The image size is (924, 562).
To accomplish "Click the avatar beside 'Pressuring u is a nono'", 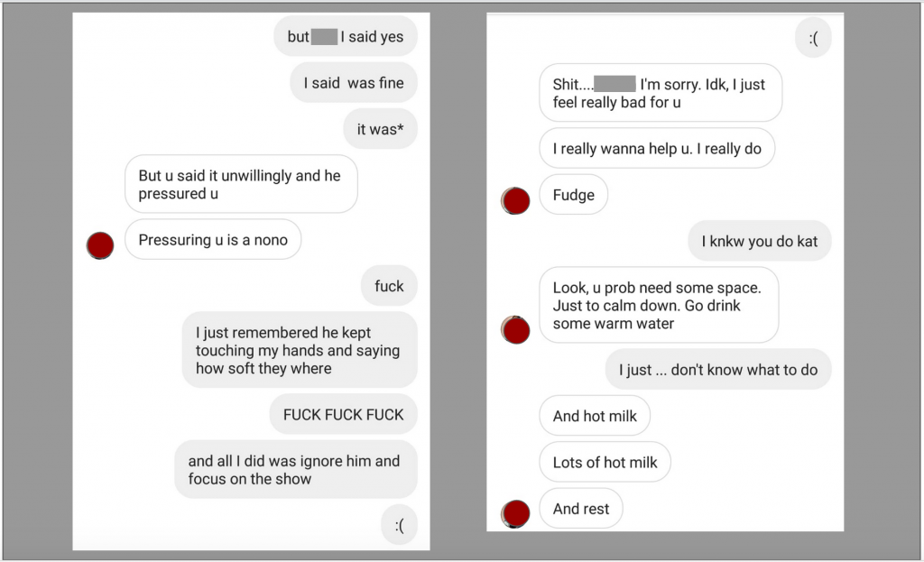I will tap(100, 245).
